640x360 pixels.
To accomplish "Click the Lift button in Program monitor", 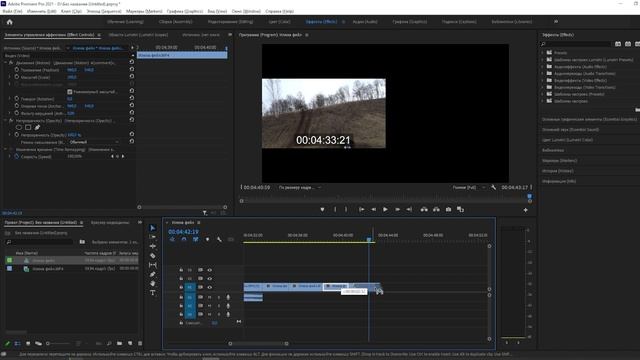I will (x=424, y=209).
